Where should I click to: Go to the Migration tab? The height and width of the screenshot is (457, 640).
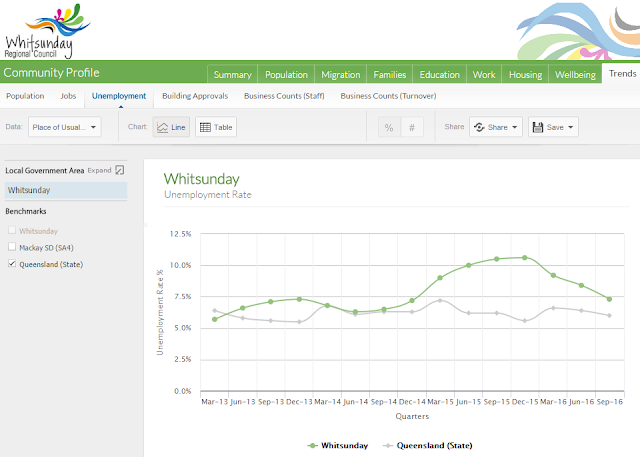tap(340, 74)
